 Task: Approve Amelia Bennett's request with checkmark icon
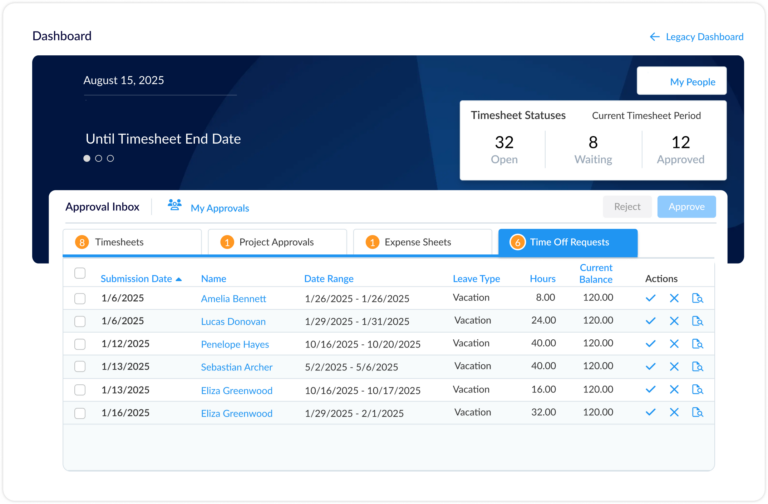(650, 298)
